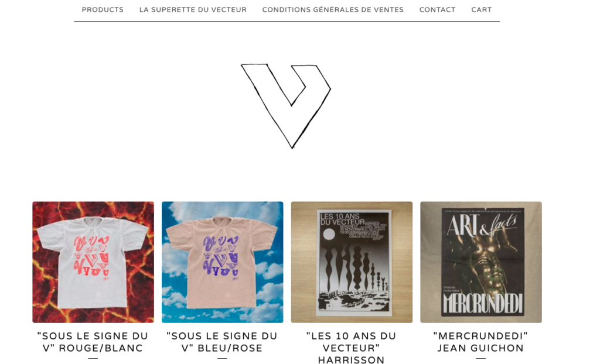Viewport: 600px width, 364px height.
Task: Click the dash under Jean Guichon title
Action: coord(480,358)
